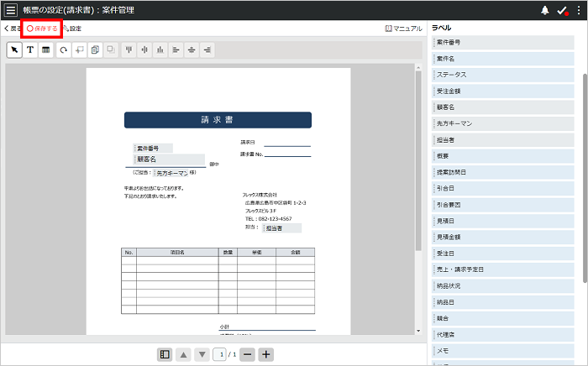Image resolution: width=588 pixels, height=366 pixels.
Task: Click the disabled overlapping squares tool
Action: [x=111, y=50]
